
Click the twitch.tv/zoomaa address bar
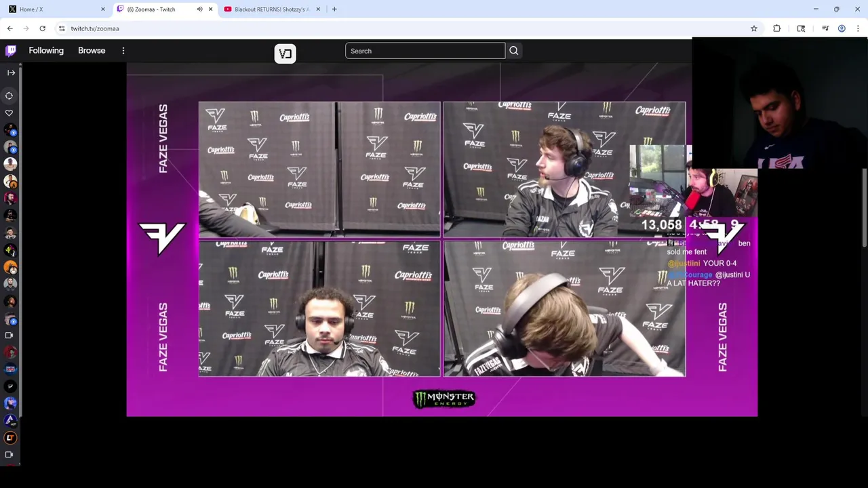pos(400,28)
